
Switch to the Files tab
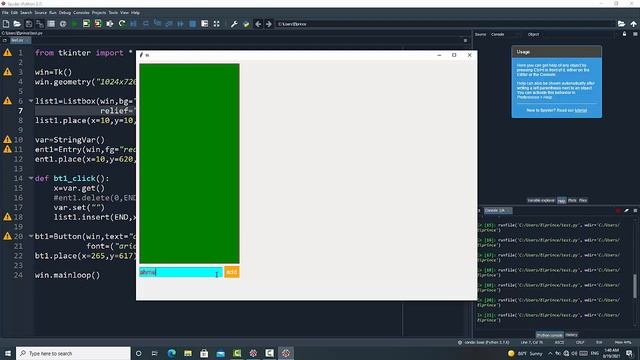coord(583,200)
